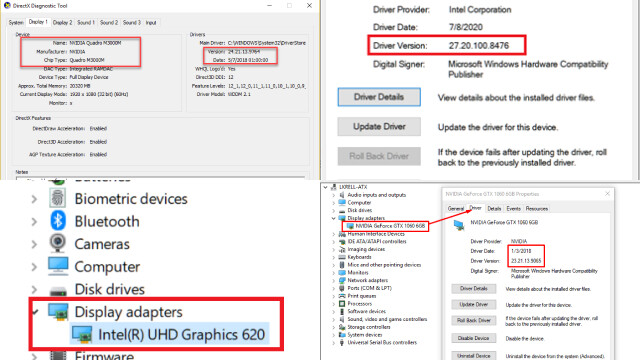Click the Uninstall Device button
This screenshot has height=360, width=640.
(473, 356)
